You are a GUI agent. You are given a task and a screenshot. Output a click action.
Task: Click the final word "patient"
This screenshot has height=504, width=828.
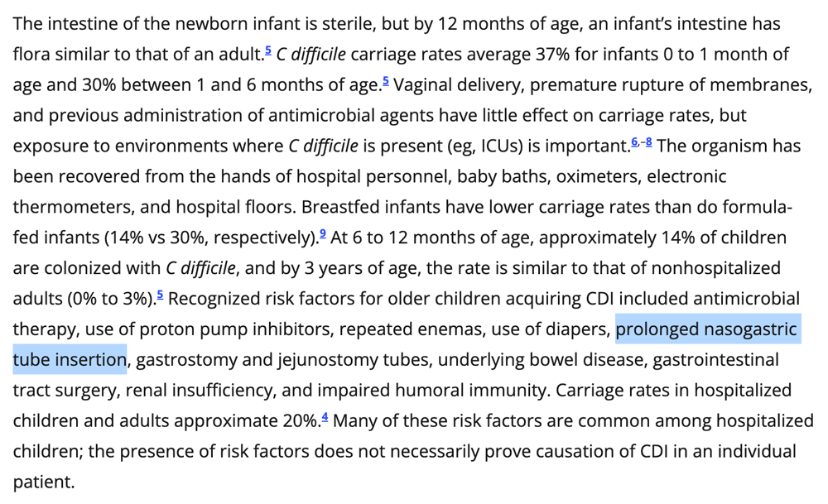point(41,482)
